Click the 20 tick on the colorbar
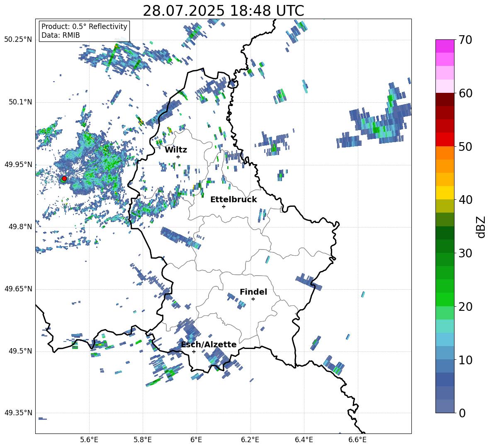 pos(465,307)
